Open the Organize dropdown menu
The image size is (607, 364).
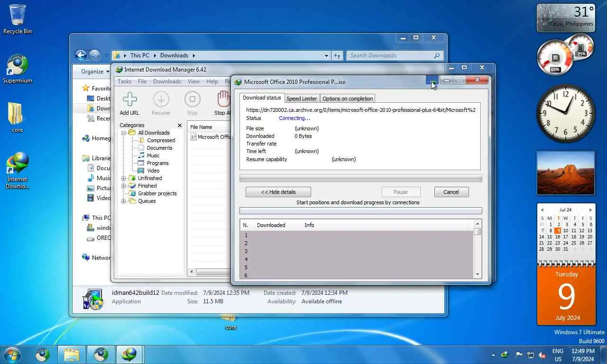pos(95,72)
